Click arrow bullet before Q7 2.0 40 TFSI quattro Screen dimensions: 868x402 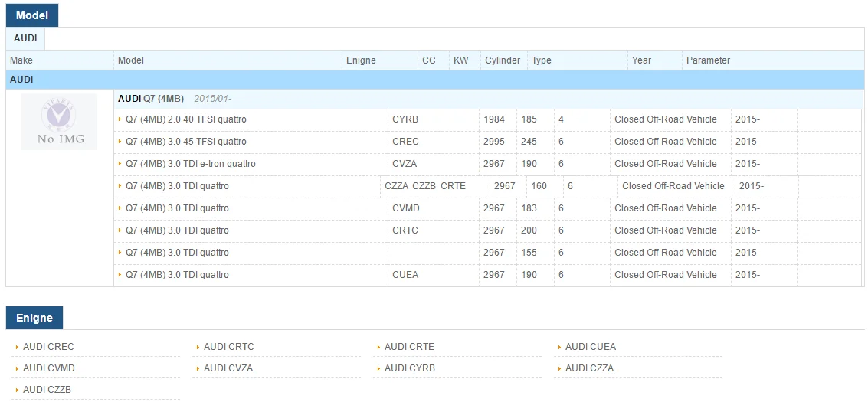(120, 119)
